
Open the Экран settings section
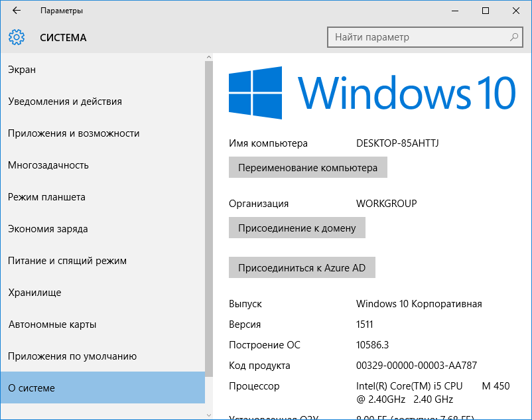pyautogui.click(x=102, y=70)
